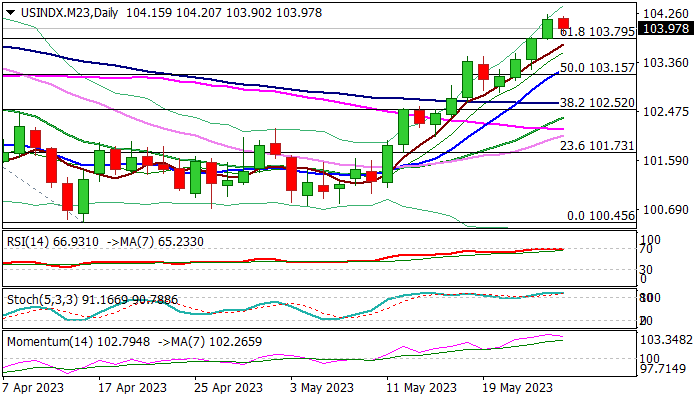Select the USINDX.M23,Daily chart title text
The width and height of the screenshot is (700, 400).
[69, 13]
